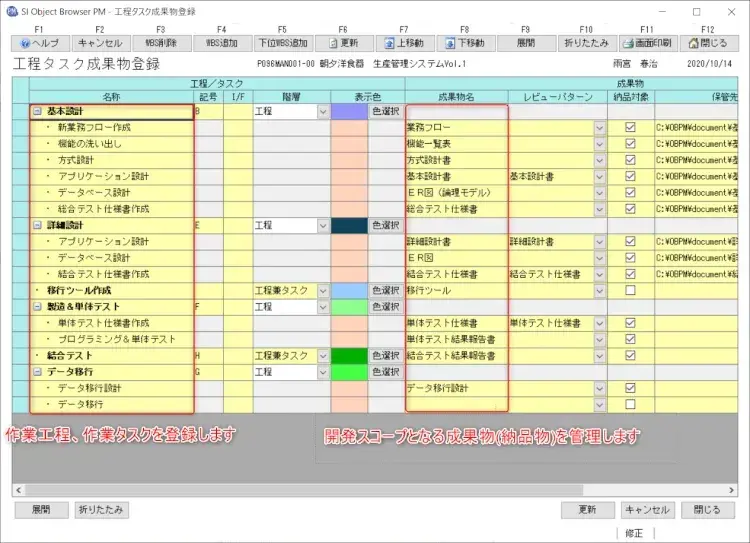
Task: Click bottom 更新 button
Action: [587, 510]
